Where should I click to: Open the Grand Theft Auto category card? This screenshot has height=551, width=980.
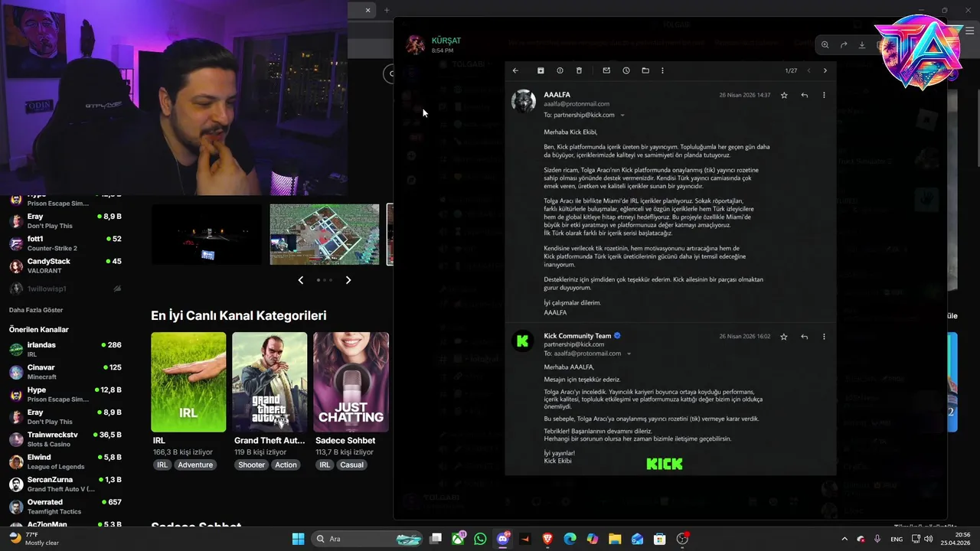click(x=269, y=382)
